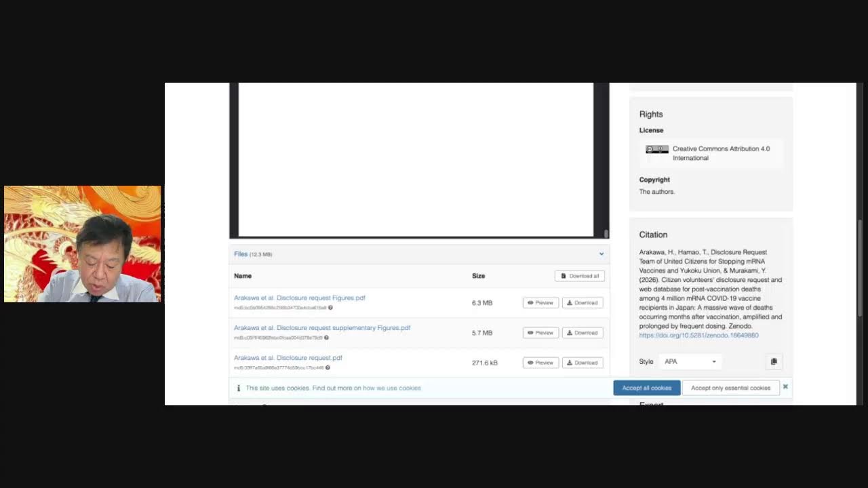Download the 5.7 MB supplementary Figures file
868x488 pixels.
click(583, 333)
